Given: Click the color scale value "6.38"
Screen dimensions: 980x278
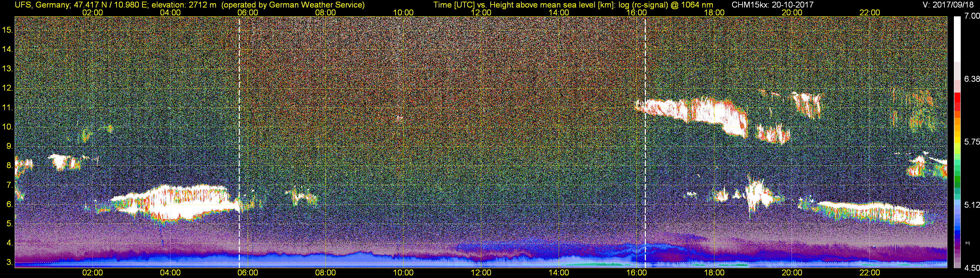Looking at the screenshot, I should [x=972, y=79].
